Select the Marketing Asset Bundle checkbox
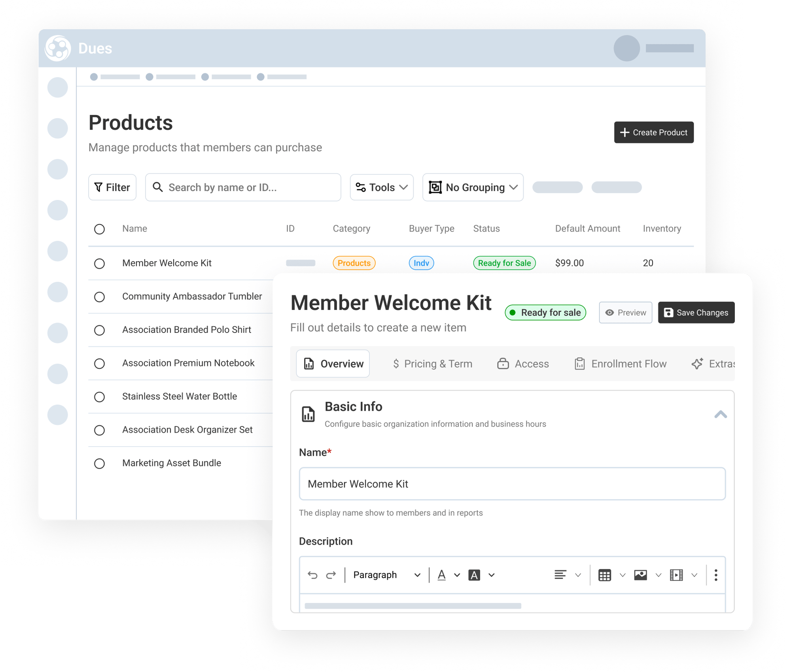This screenshot has height=672, width=791. click(x=99, y=463)
